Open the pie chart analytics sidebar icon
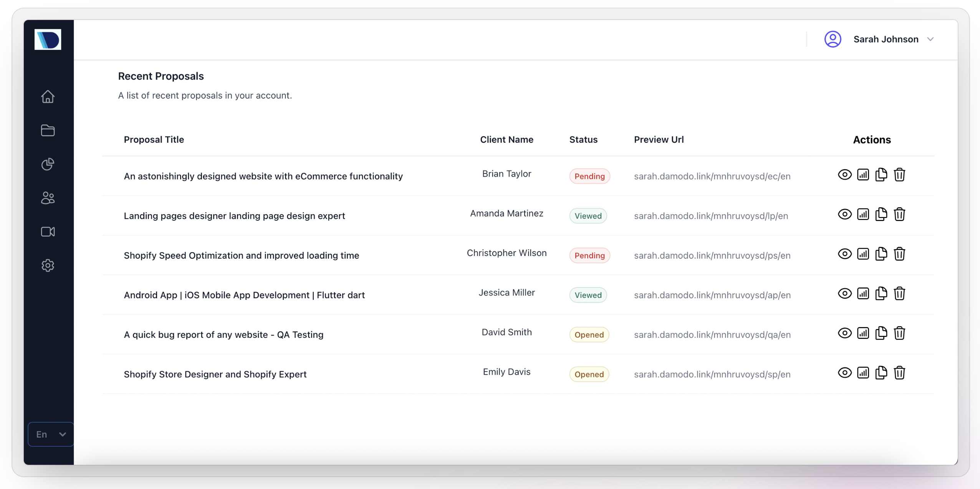 pyautogui.click(x=48, y=164)
